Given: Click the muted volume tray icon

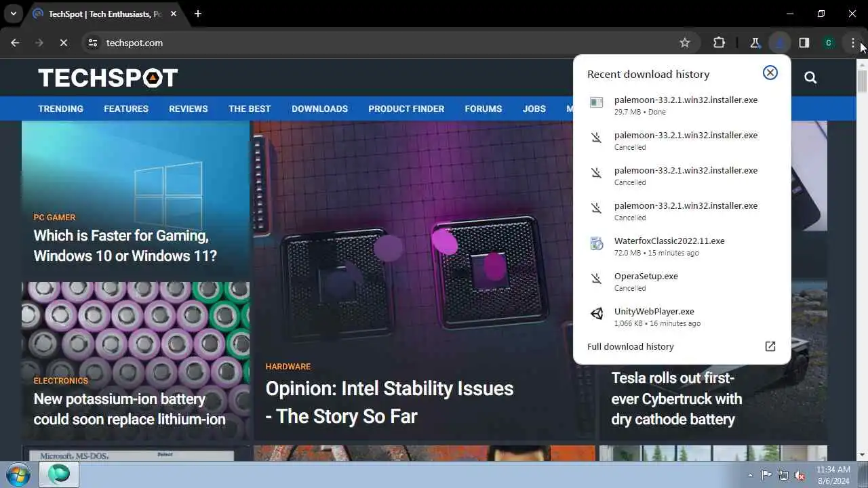Looking at the screenshot, I should (800, 475).
